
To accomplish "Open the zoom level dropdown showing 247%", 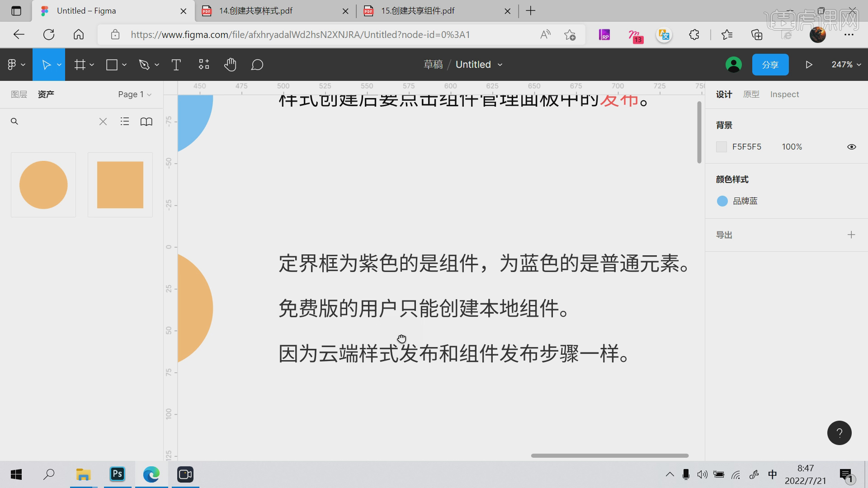I will (845, 64).
